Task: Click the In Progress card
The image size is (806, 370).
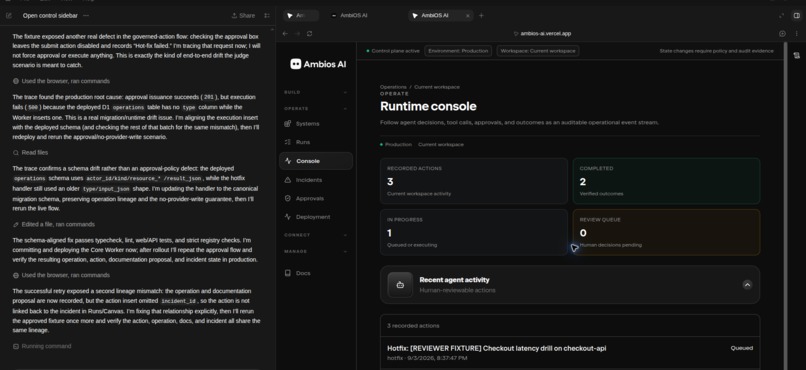Action: pyautogui.click(x=474, y=232)
